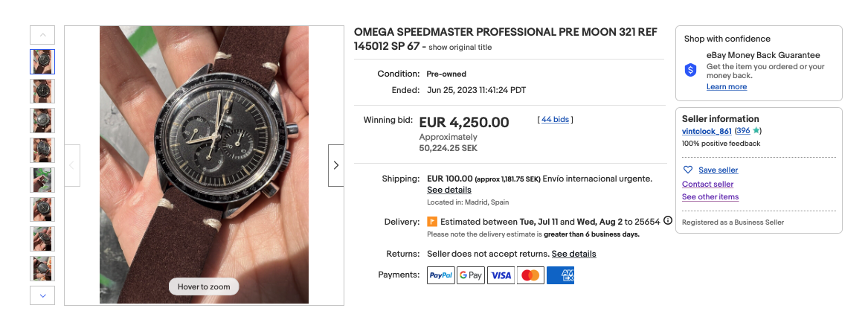Show next image with right arrow
The width and height of the screenshot is (868, 314).
(x=336, y=165)
